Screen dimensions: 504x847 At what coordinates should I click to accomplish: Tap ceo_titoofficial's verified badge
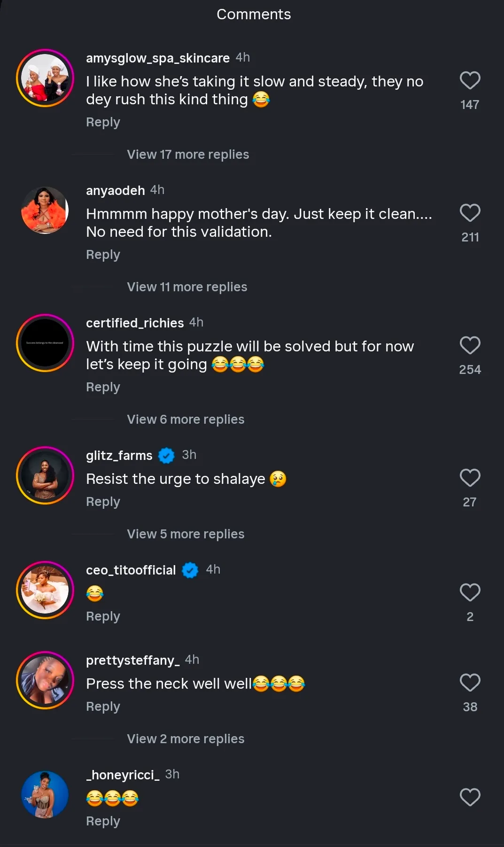click(190, 570)
